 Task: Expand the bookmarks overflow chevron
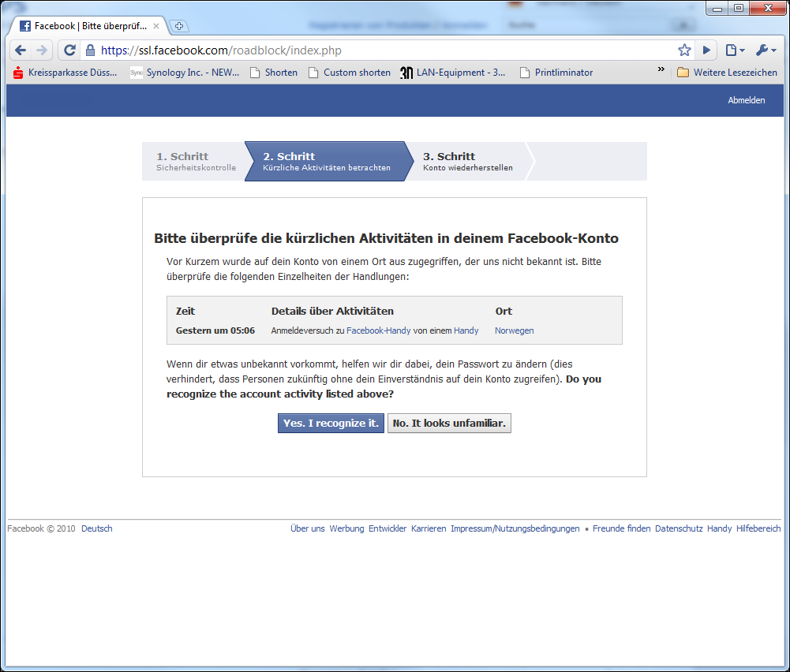661,69
